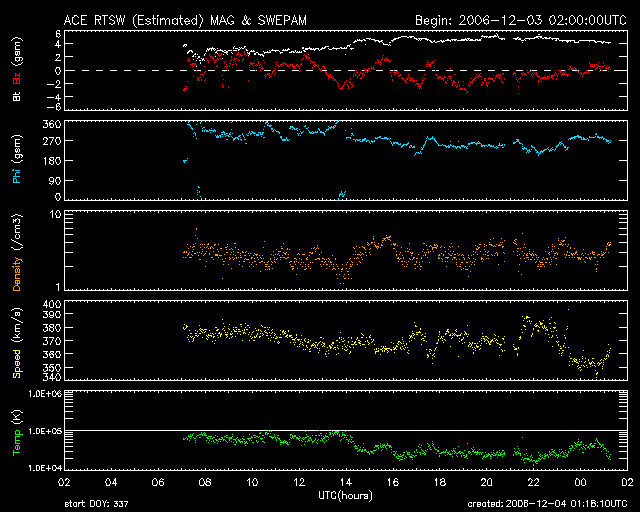Click the green 'Temp (K)' axis label
This screenshot has height=512, width=640.
(x=17, y=432)
